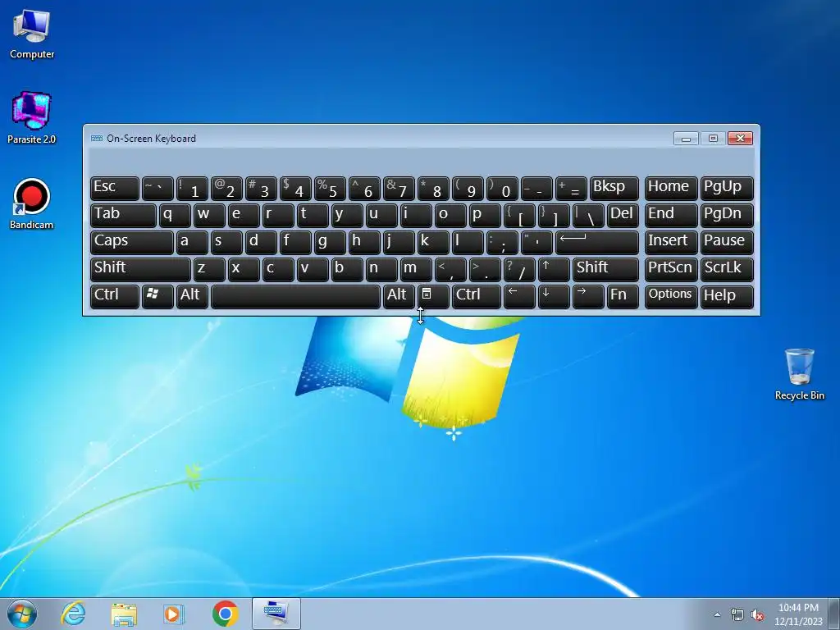Launch Windows Media Player from taskbar
The image size is (840, 630).
coord(174,614)
